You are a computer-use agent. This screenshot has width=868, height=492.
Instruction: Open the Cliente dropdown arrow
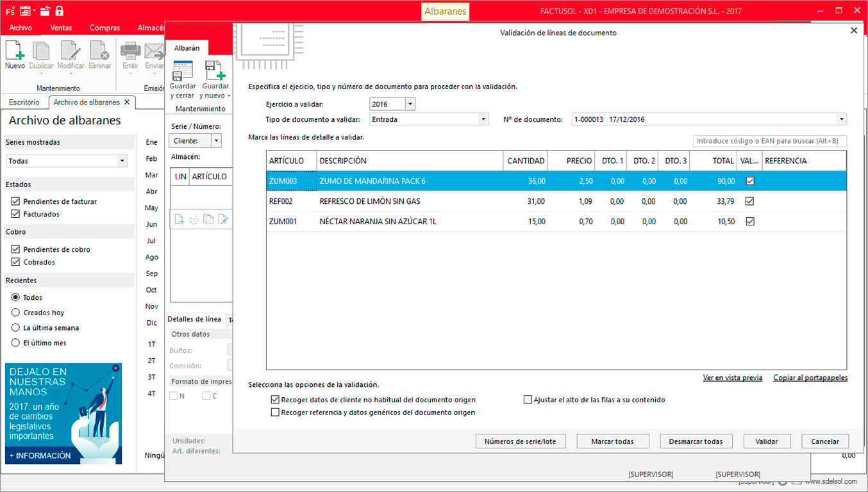216,141
